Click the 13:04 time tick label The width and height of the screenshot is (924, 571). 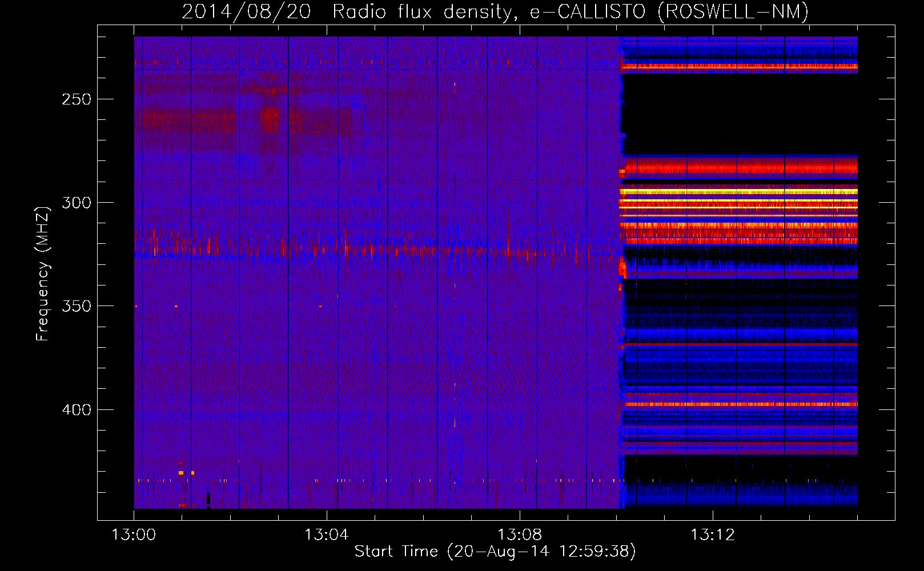327,535
